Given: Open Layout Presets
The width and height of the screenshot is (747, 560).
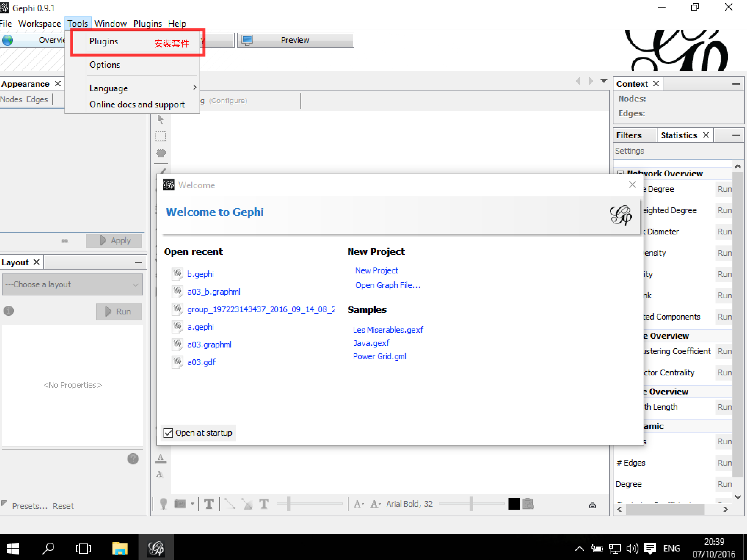Looking at the screenshot, I should point(29,506).
